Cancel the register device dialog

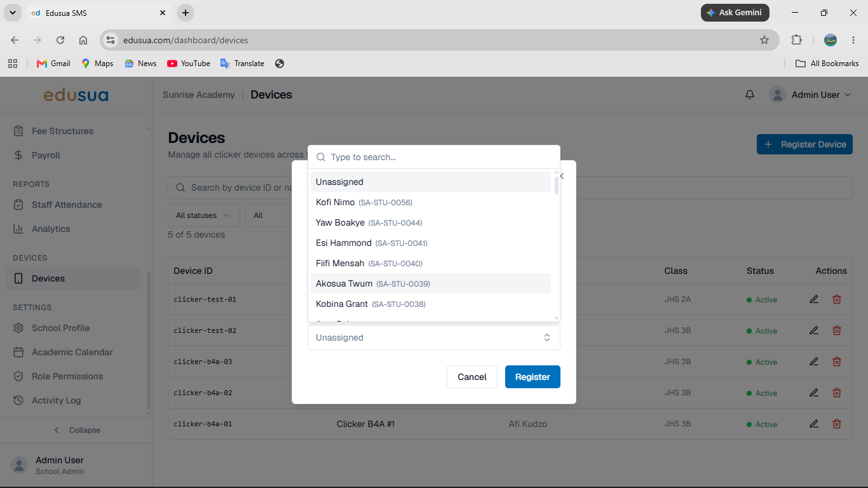tap(472, 377)
